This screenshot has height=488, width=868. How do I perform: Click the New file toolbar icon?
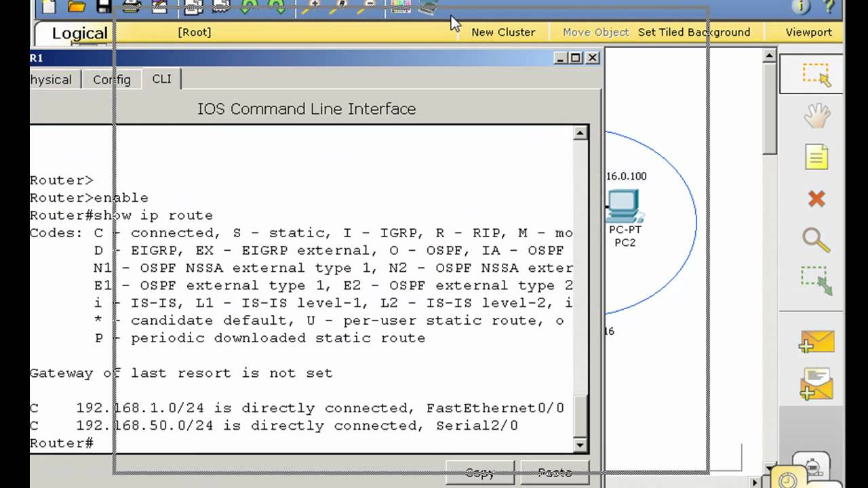[x=47, y=7]
